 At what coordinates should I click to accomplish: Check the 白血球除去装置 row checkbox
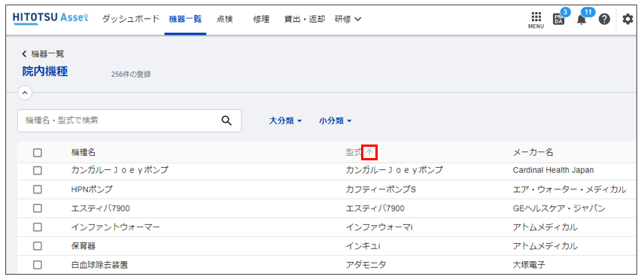[38, 265]
